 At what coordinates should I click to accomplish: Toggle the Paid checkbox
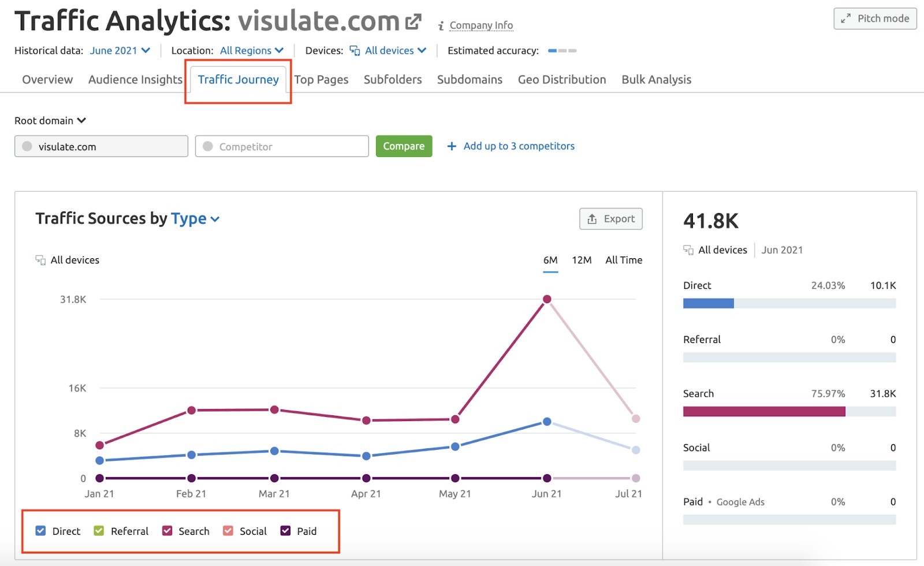click(x=285, y=531)
